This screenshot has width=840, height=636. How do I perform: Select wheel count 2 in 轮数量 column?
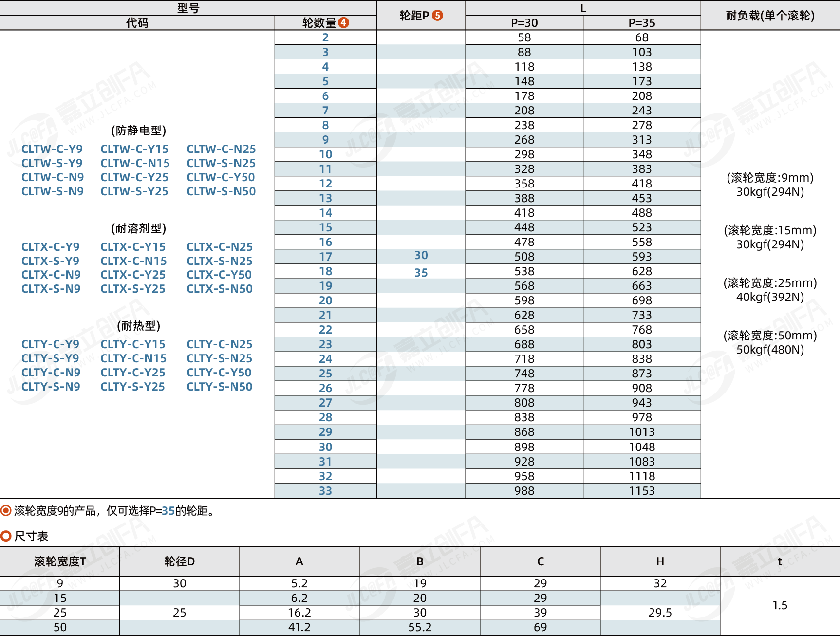coord(326,37)
